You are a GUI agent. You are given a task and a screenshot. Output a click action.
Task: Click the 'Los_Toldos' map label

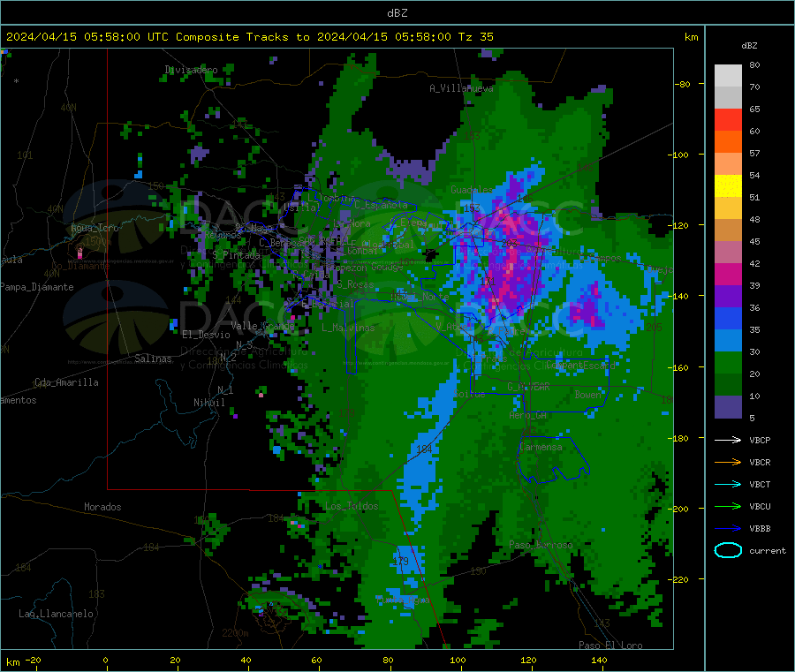(352, 506)
